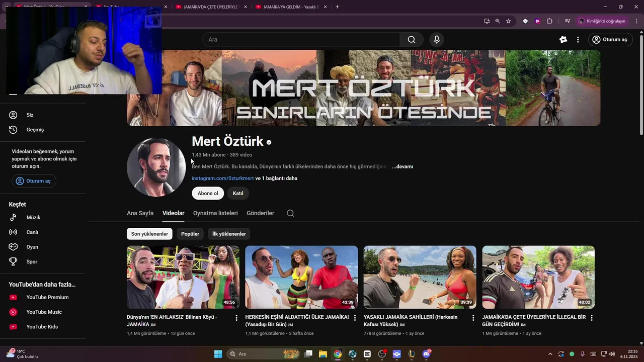
Task: Click Oturum aç in top right
Action: pos(610,40)
